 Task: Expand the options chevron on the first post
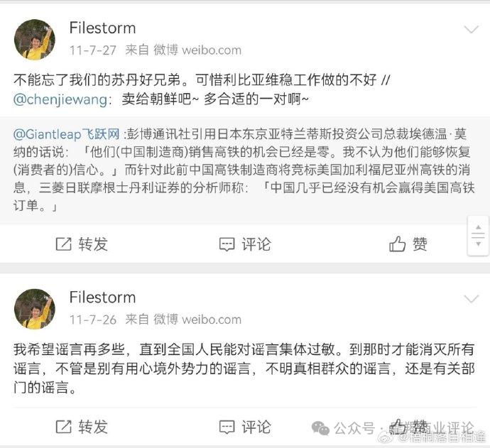pos(472,30)
